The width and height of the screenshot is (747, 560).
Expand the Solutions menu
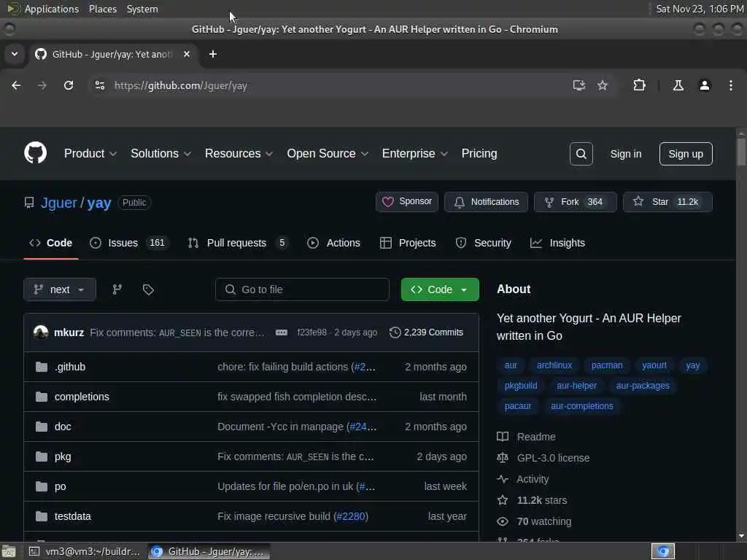160,153
